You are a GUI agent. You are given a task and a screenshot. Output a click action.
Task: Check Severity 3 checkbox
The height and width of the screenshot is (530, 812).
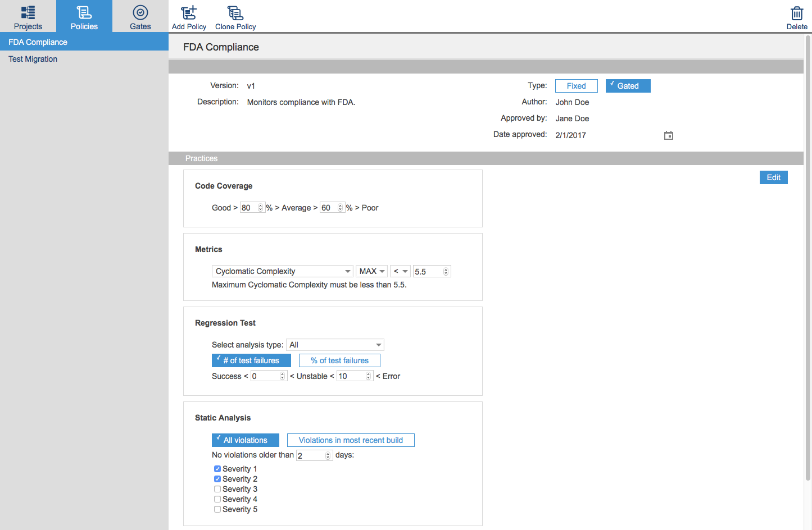pos(217,489)
